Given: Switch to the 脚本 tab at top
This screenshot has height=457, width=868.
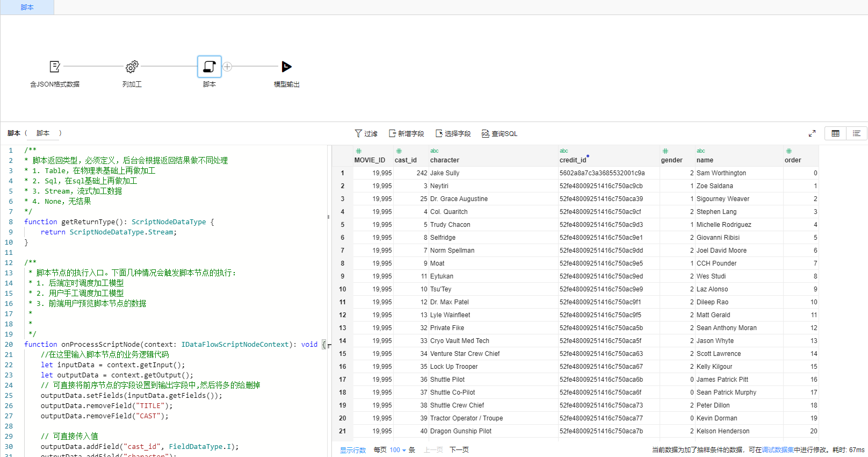Looking at the screenshot, I should point(27,7).
